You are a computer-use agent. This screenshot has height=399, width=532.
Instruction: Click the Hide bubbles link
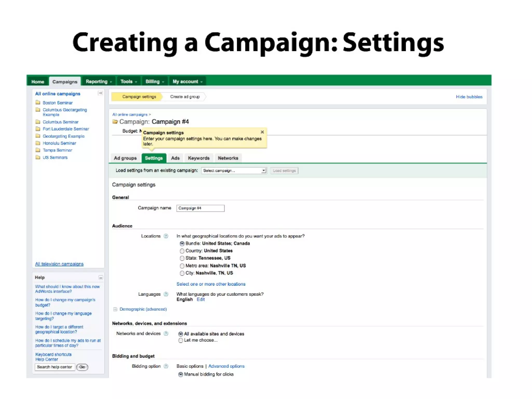click(469, 97)
